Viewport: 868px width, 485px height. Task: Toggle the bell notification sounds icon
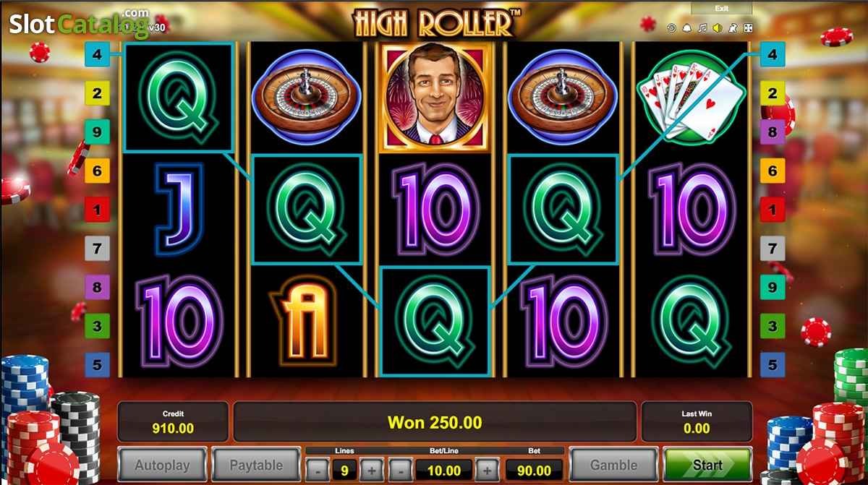[687, 28]
